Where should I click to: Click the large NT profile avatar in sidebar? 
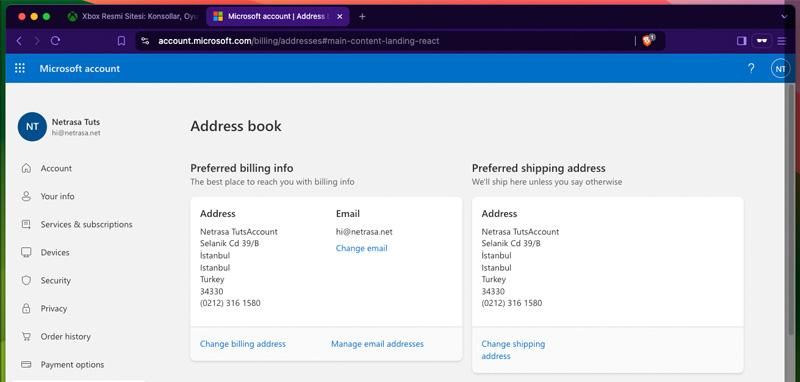(x=32, y=126)
